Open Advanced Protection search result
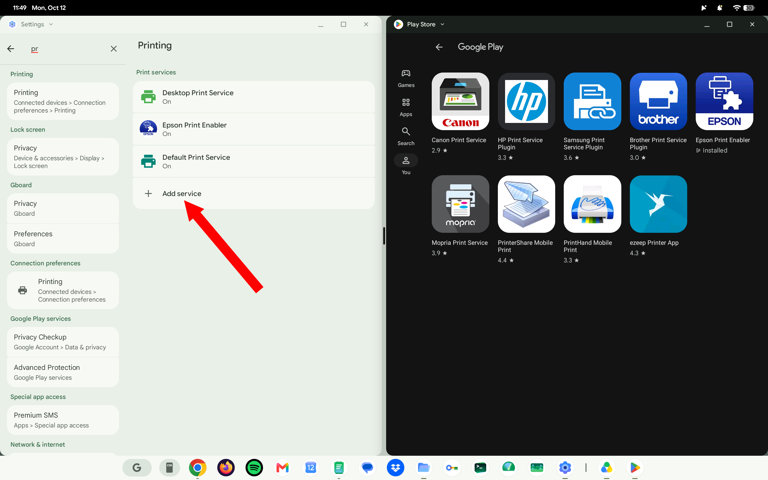 click(x=63, y=372)
